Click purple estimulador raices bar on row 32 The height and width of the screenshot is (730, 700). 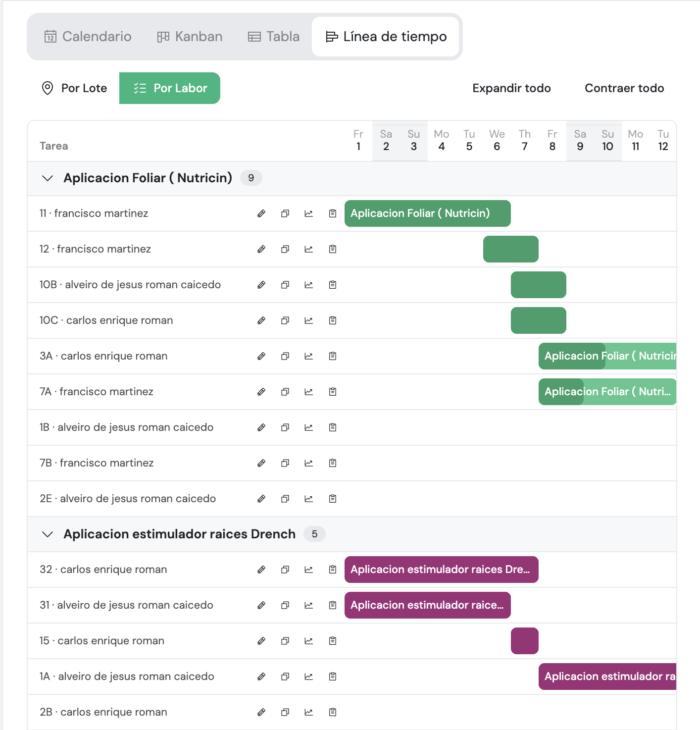pyautogui.click(x=442, y=570)
